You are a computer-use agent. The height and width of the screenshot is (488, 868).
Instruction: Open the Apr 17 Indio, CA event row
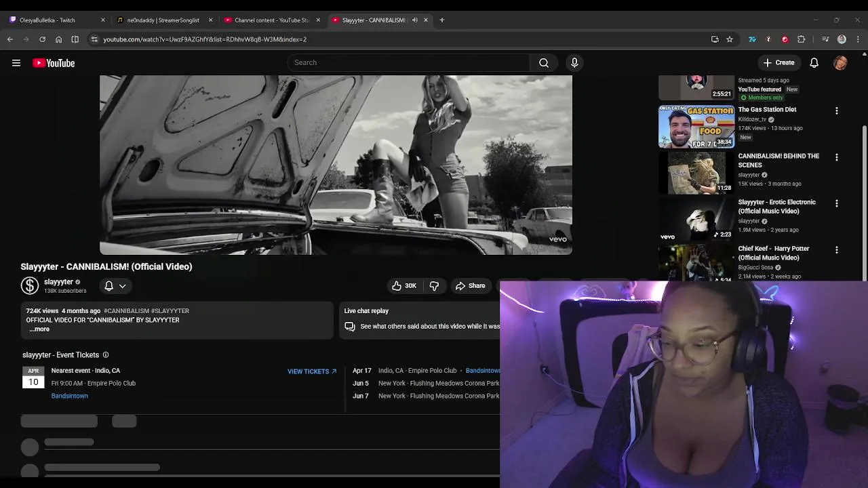(x=426, y=371)
